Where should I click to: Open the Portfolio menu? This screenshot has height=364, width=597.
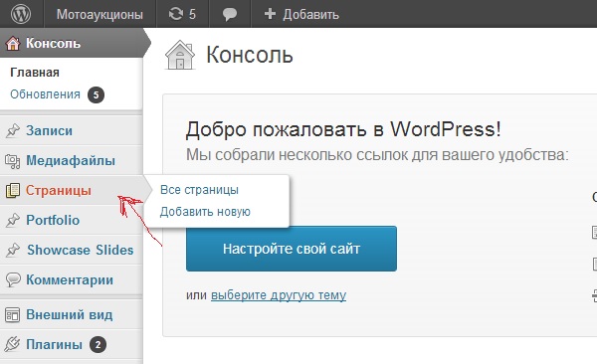click(x=53, y=220)
